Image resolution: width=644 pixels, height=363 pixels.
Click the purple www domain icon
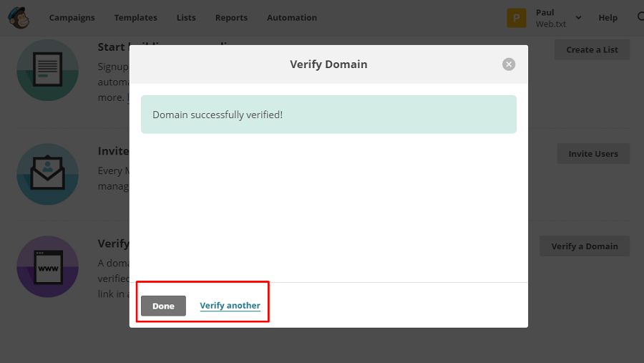(x=47, y=266)
